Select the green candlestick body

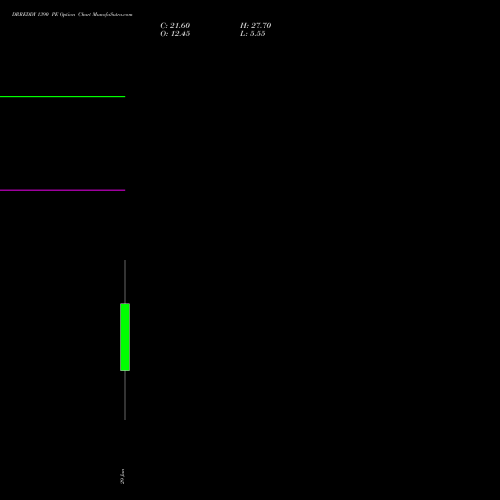pyautogui.click(x=125, y=337)
